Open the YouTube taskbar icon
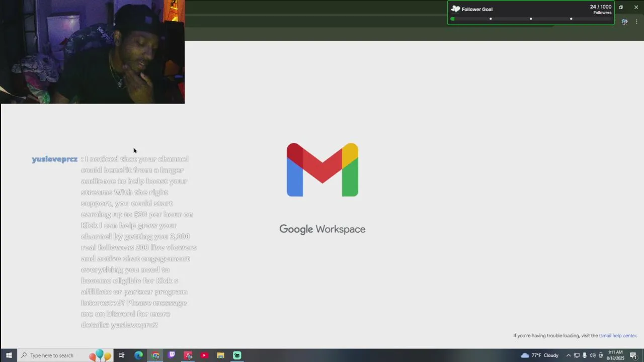 204,355
